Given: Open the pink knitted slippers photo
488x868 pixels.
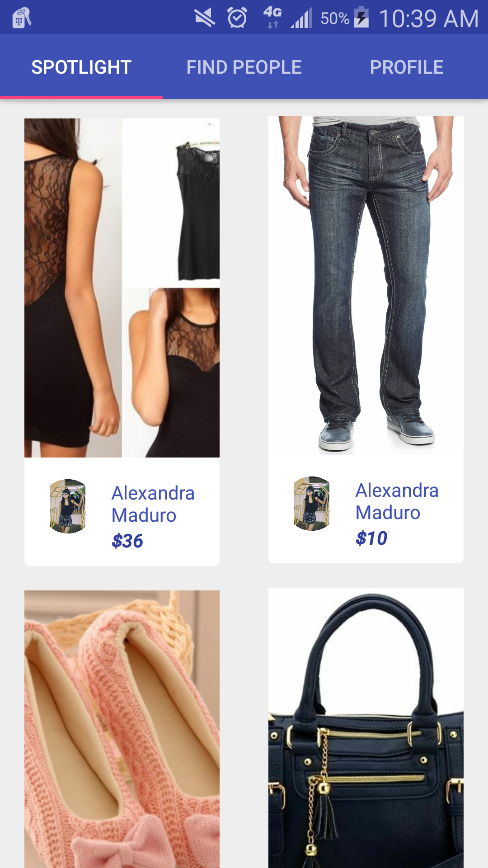Looking at the screenshot, I should coord(122,729).
